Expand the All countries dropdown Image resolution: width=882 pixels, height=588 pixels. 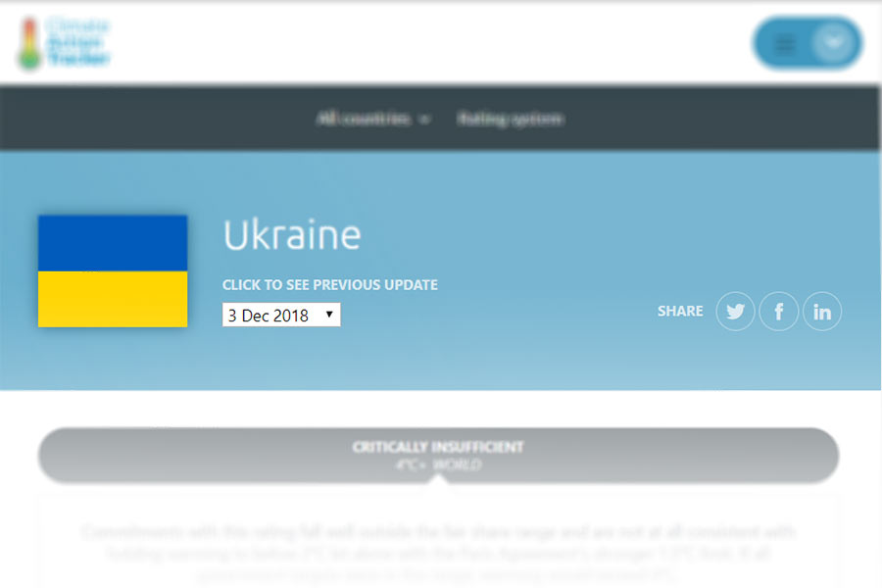[372, 119]
